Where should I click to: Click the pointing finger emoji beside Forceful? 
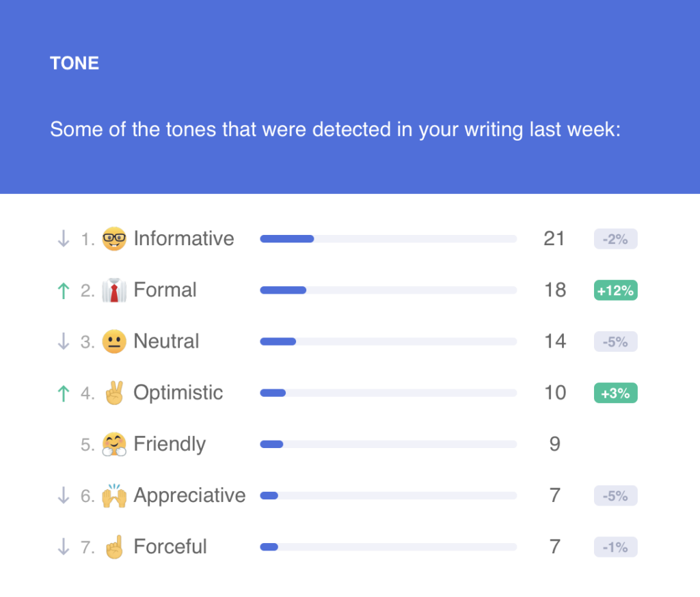(114, 546)
